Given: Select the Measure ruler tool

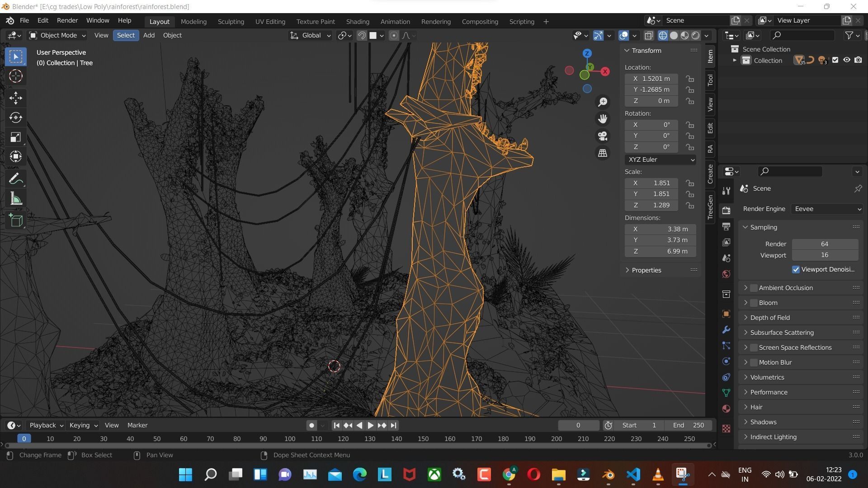Looking at the screenshot, I should 16,199.
